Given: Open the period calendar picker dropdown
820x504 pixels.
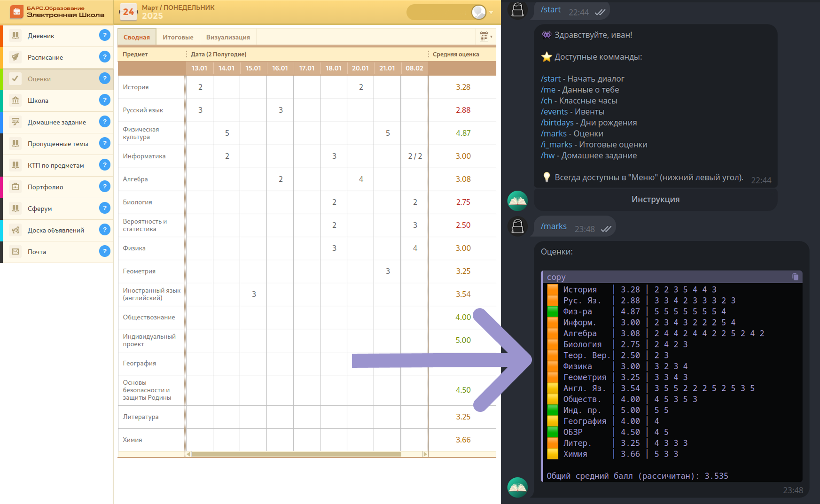Looking at the screenshot, I should [x=486, y=37].
